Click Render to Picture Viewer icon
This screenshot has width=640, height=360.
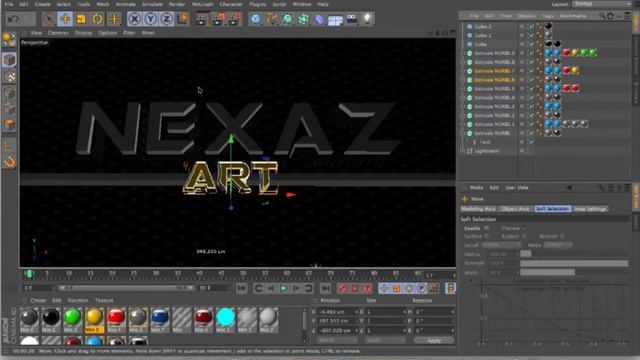218,19
